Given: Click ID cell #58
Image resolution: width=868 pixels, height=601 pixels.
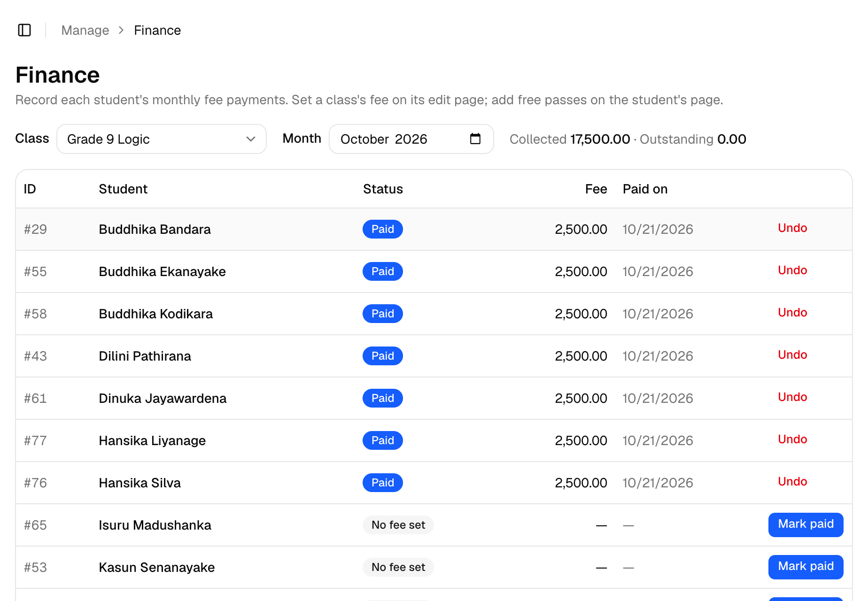Looking at the screenshot, I should (x=36, y=314).
